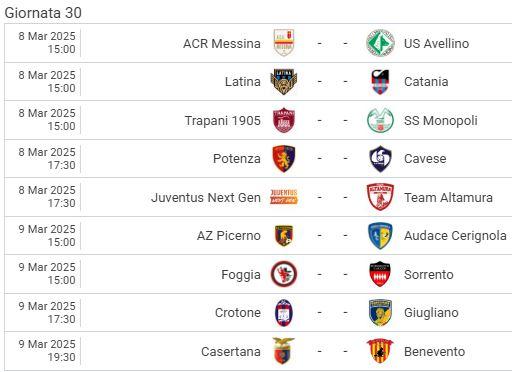
Task: Click the Audace Cerignola team name
Action: (455, 236)
